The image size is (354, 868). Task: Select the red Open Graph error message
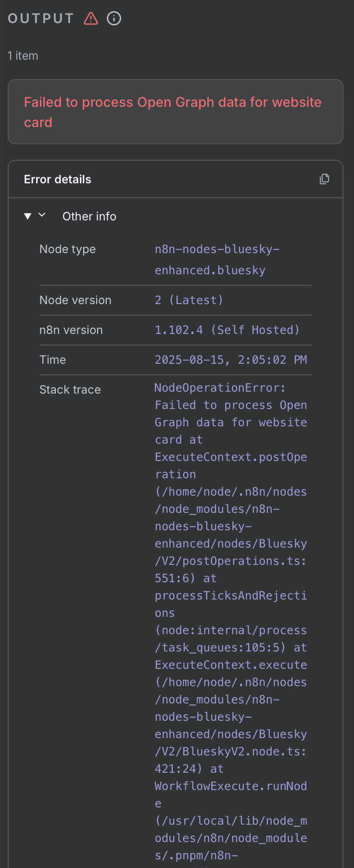(173, 112)
